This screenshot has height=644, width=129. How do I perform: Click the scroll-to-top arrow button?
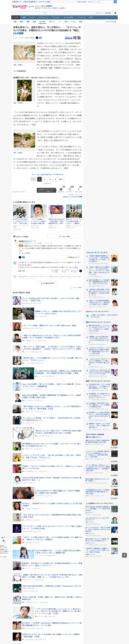(124, 555)
